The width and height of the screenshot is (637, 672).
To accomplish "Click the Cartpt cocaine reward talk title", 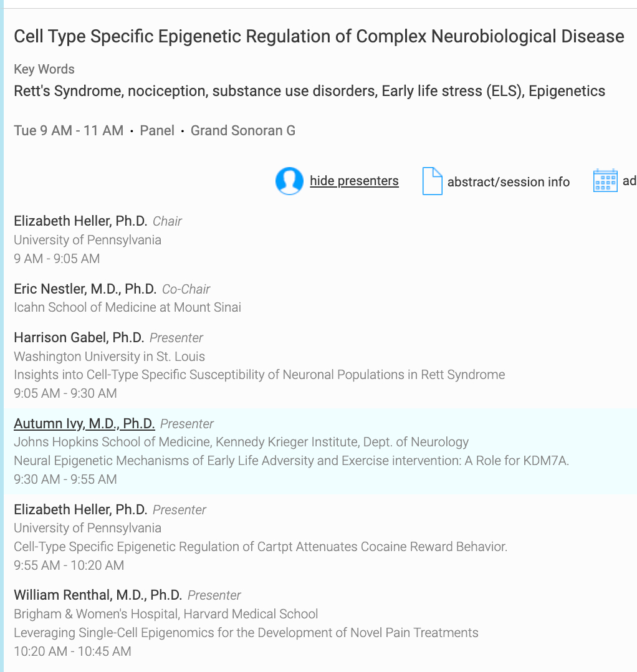I will (261, 547).
